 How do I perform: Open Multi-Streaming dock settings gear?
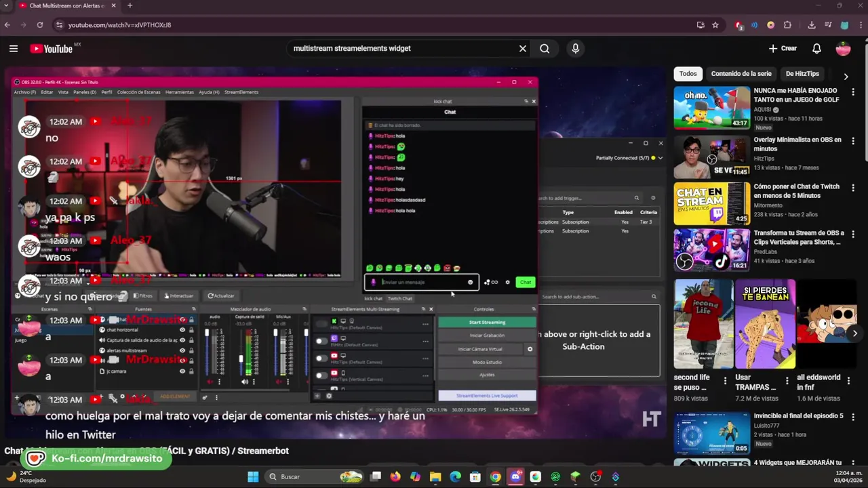(x=329, y=396)
